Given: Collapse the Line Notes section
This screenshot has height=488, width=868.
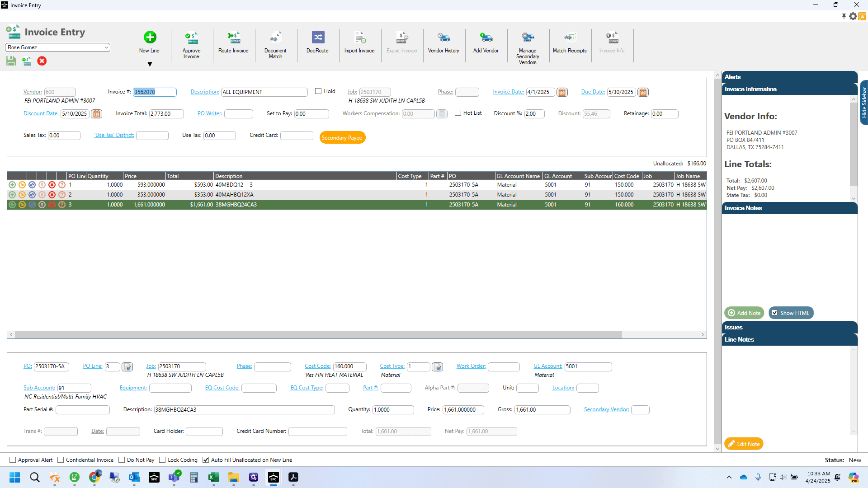Looking at the screenshot, I should [789, 339].
